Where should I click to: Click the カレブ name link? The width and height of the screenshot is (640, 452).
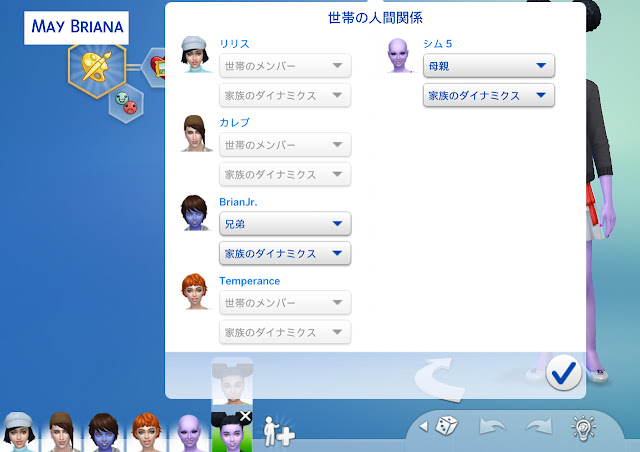234,122
